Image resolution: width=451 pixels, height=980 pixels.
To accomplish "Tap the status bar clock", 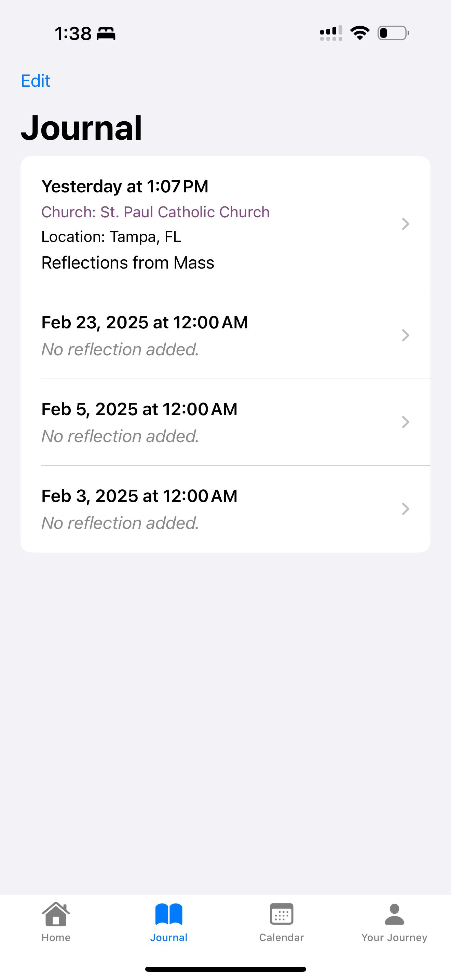I will coord(73,33).
